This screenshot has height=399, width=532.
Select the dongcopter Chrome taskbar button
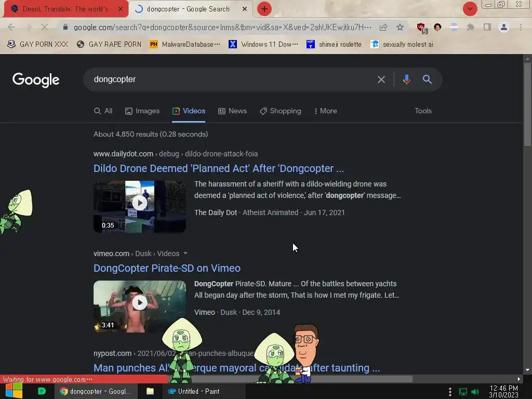(96, 392)
